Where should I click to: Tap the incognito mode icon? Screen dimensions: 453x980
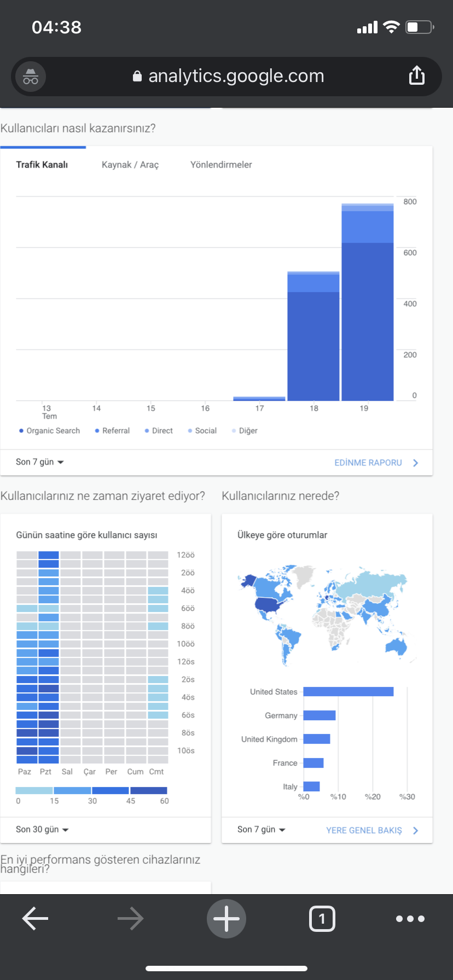click(31, 77)
